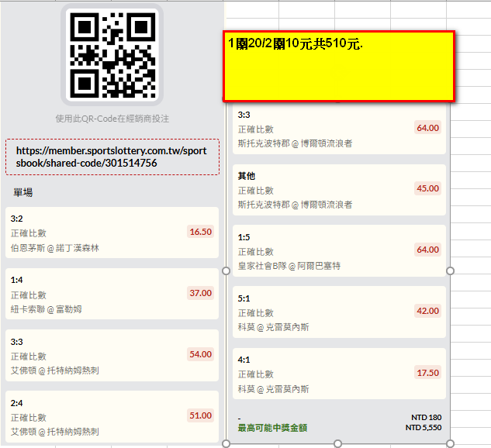
Task: Click the right-middle resize handle of selected image
Action: coord(451,271)
